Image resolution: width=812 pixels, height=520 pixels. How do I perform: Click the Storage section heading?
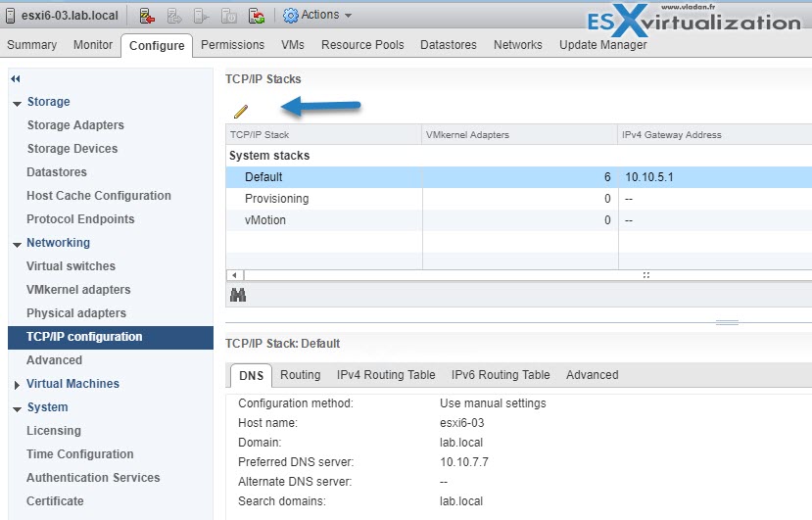(49, 102)
